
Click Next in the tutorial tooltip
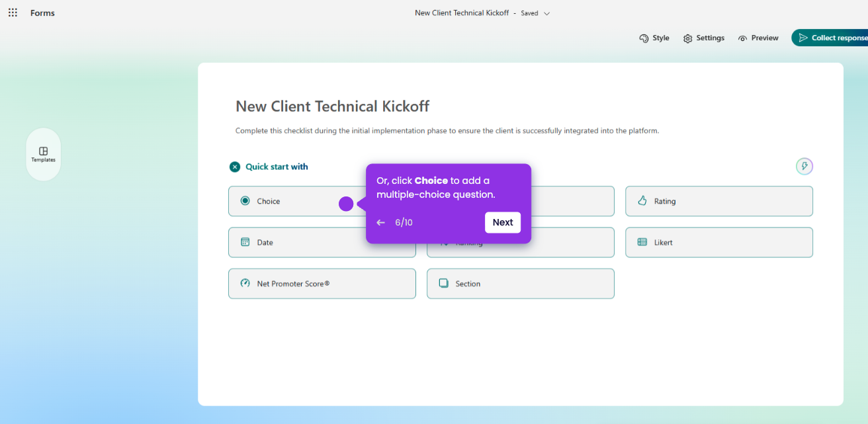(x=503, y=222)
